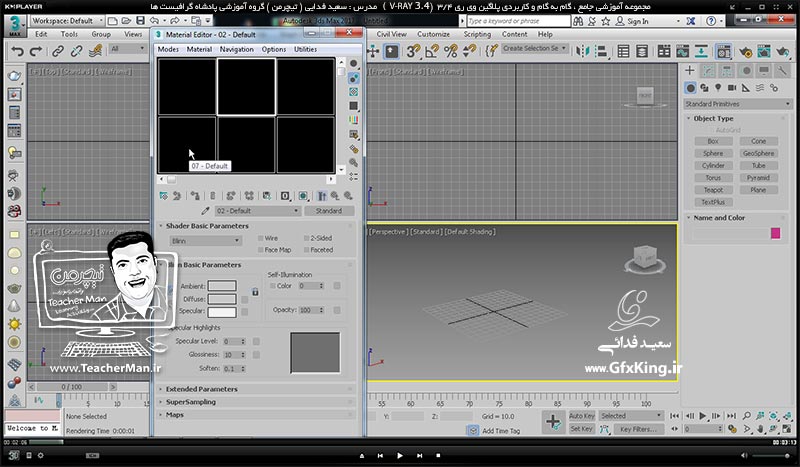This screenshot has width=800, height=467.
Task: Open Modes menu in Material Editor
Action: (x=168, y=49)
